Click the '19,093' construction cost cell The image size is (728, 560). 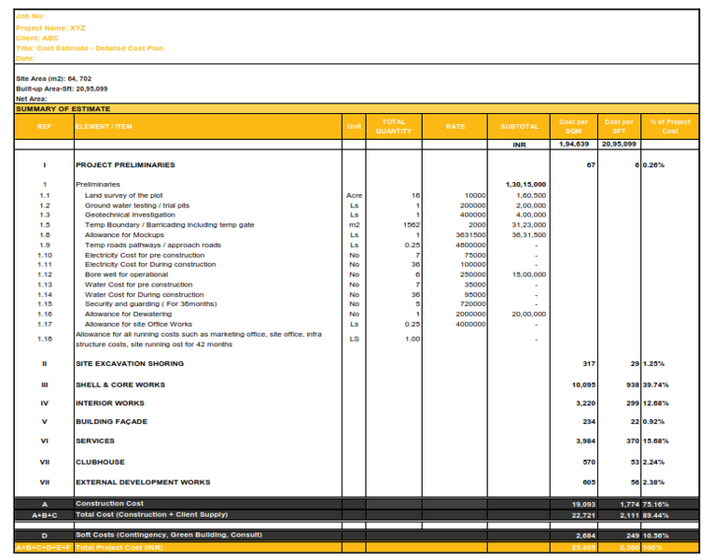coord(583,504)
